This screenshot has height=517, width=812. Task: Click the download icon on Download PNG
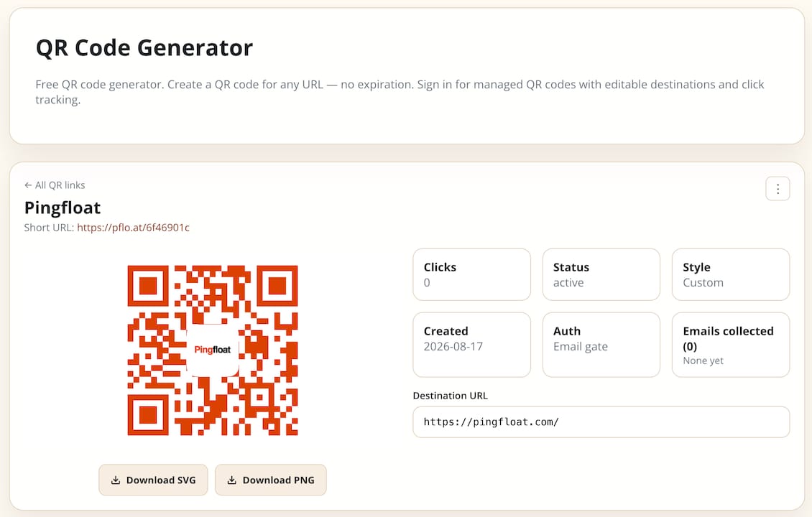pos(231,480)
